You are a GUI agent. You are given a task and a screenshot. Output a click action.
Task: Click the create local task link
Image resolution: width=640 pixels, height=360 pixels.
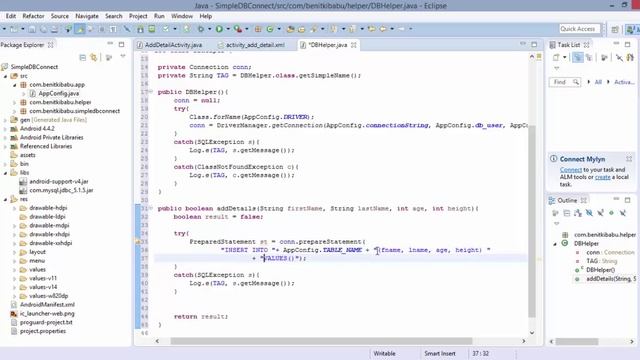pos(602,177)
